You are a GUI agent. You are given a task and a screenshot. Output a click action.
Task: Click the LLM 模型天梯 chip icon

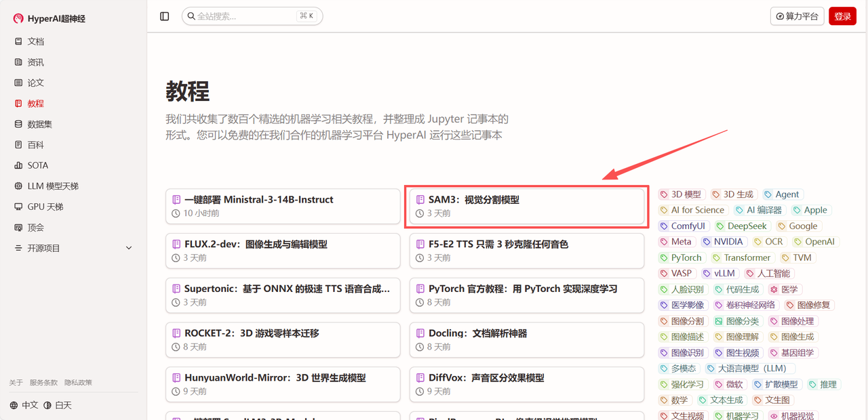pyautogui.click(x=18, y=186)
